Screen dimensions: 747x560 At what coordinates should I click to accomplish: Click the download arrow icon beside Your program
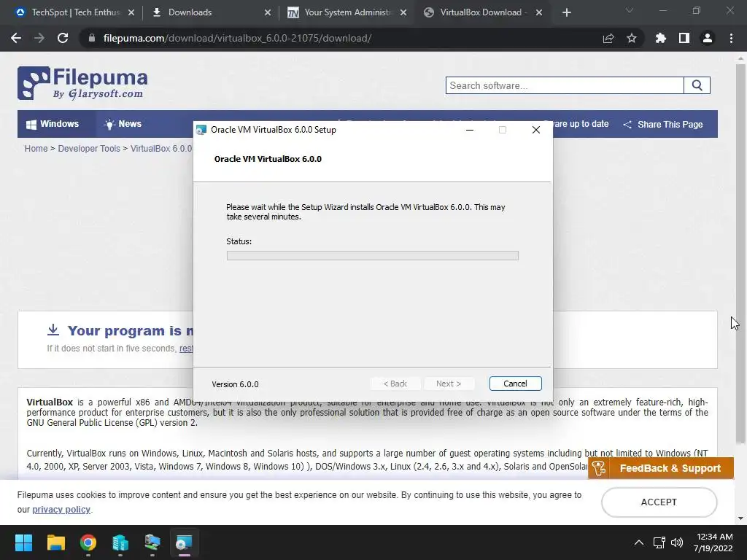(x=53, y=330)
